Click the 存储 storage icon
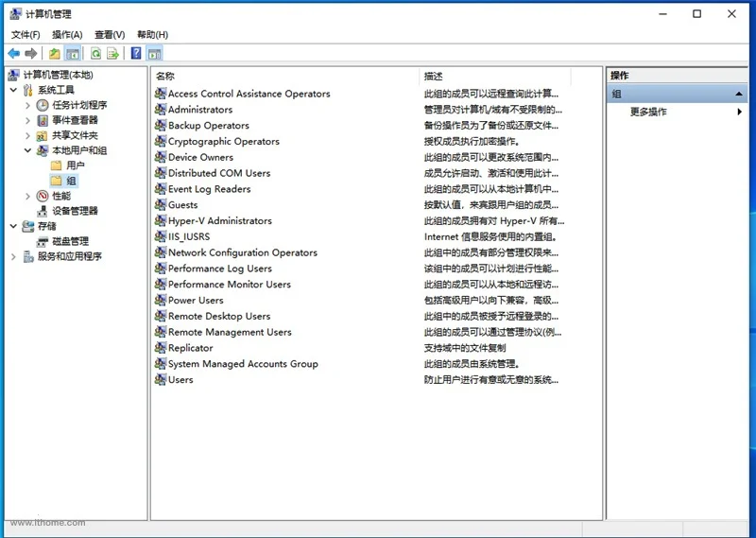 pyautogui.click(x=28, y=226)
